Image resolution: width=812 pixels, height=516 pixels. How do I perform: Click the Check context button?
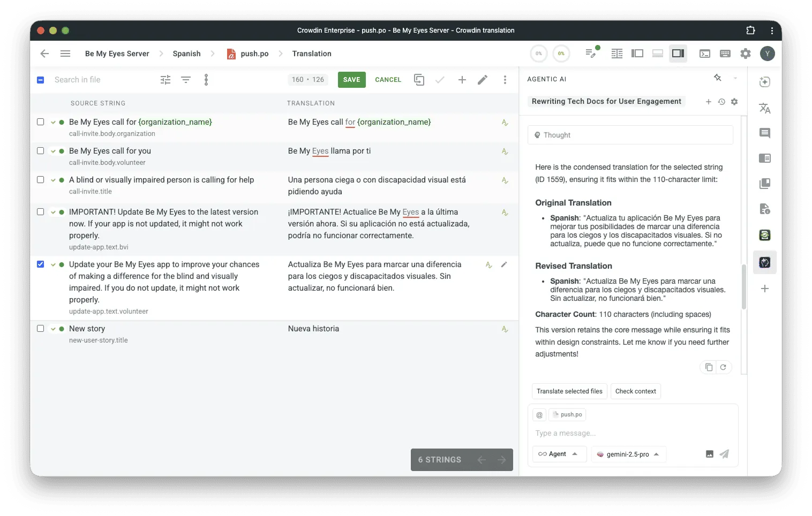click(x=636, y=391)
